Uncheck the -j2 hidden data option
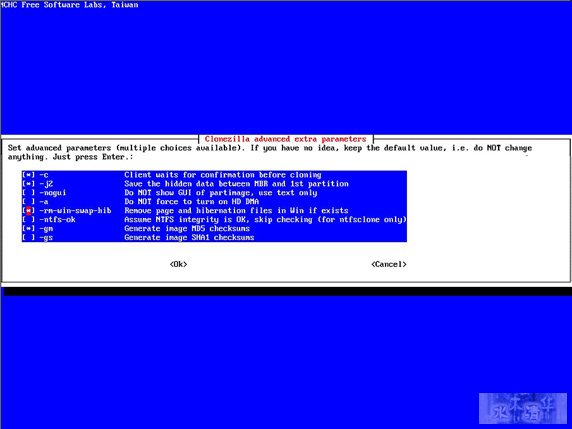This screenshot has width=572, height=429. tap(28, 184)
